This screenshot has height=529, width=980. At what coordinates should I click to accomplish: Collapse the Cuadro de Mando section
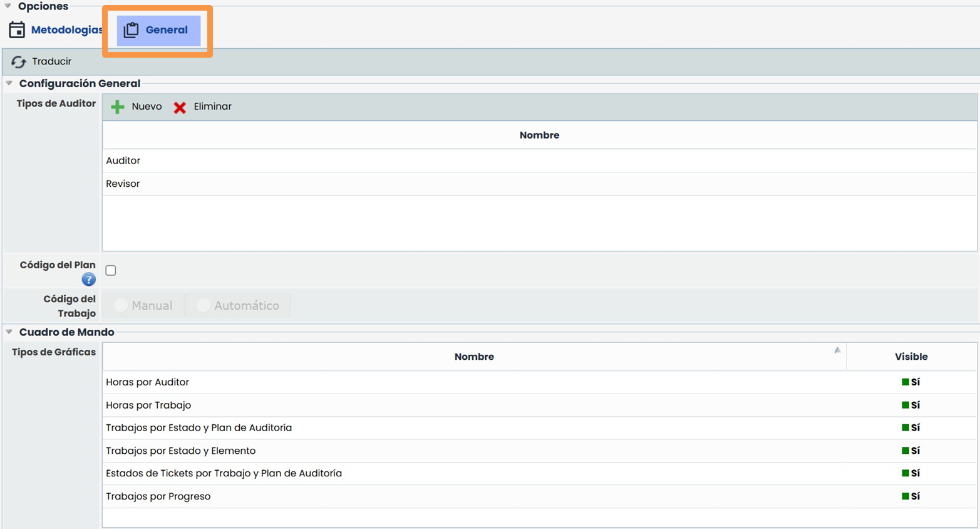click(9, 332)
